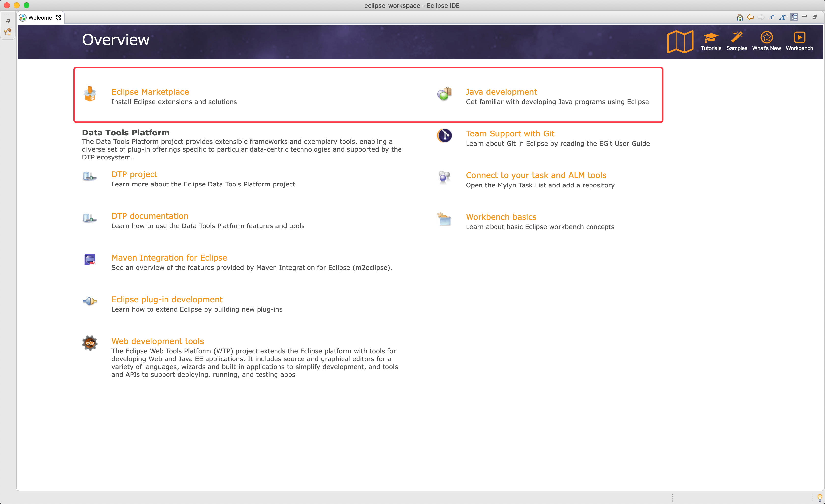Open What's New from the banner
This screenshot has height=504, width=825.
point(766,42)
